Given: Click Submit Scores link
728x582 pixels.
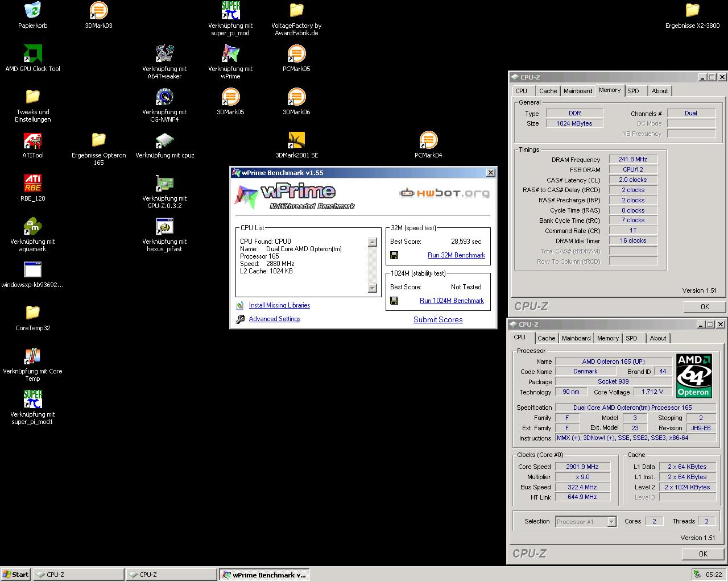Looking at the screenshot, I should 438,319.
